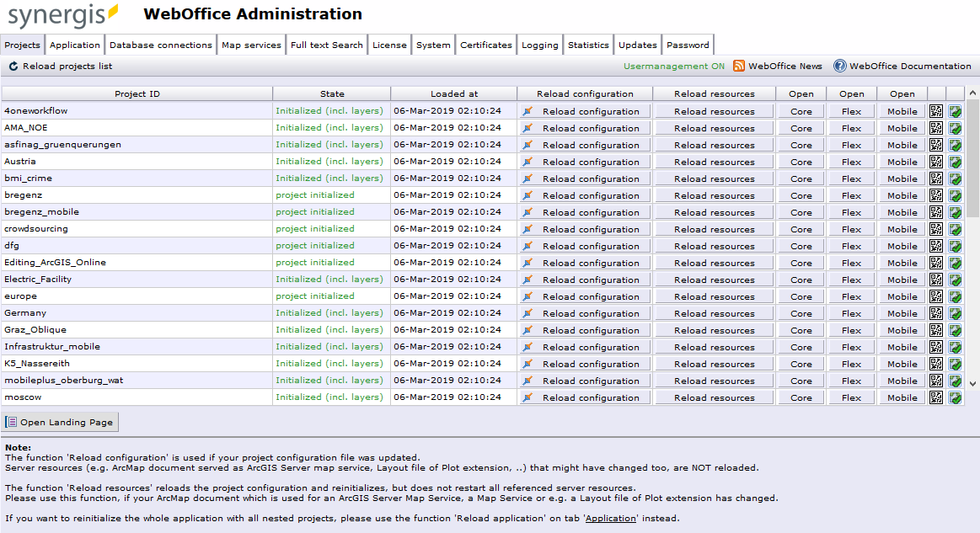Click Open Landing Page
This screenshot has height=533, width=980.
point(60,422)
